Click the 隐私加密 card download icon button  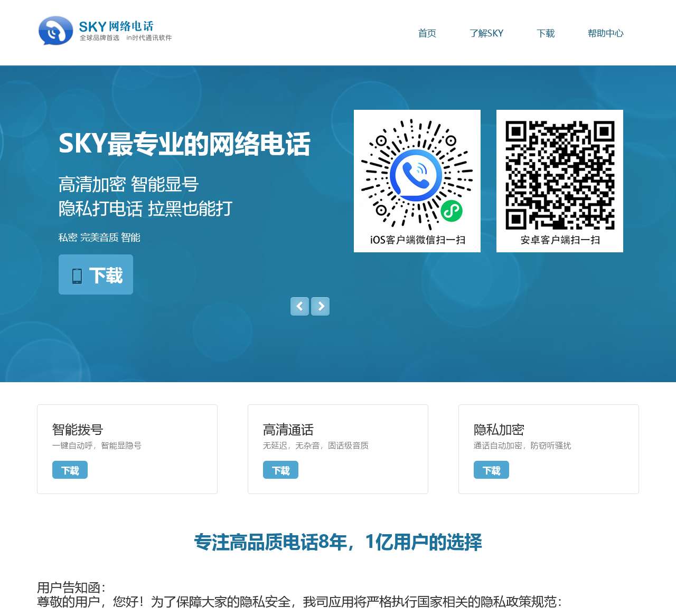click(x=491, y=470)
